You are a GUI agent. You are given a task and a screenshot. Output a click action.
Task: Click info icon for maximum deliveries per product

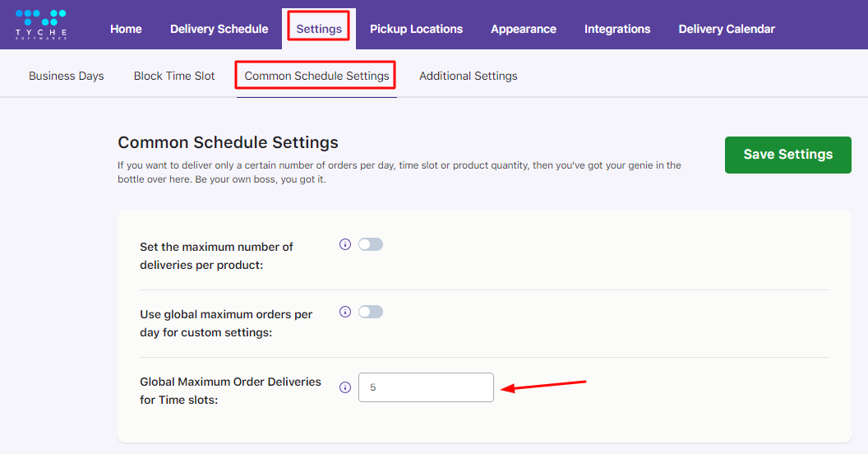click(345, 244)
